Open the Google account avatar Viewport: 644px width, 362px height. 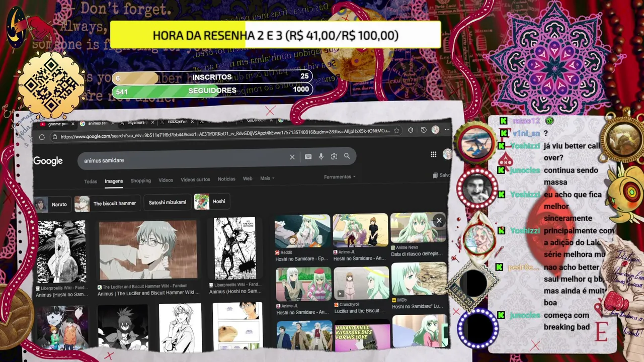[x=447, y=154]
